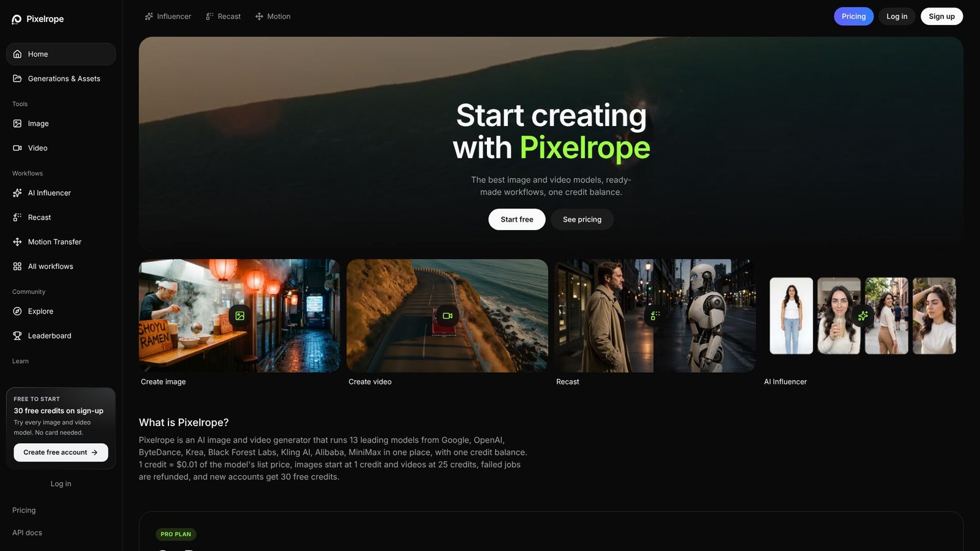The height and width of the screenshot is (551, 980).
Task: Click the Pricing button in header
Action: pyautogui.click(x=854, y=17)
